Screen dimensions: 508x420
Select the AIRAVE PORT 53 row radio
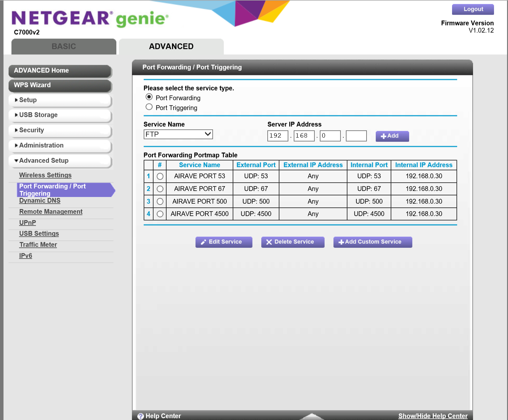160,176
